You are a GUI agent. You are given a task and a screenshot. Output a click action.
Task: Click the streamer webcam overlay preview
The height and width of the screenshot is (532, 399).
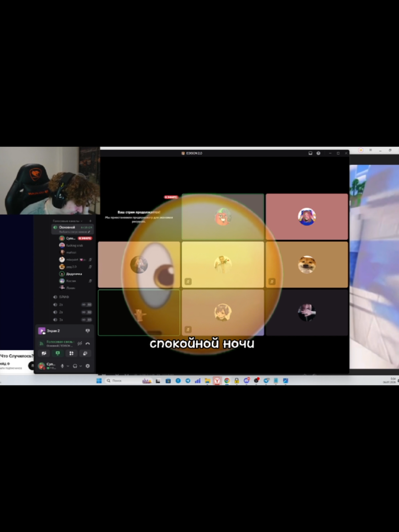50,180
